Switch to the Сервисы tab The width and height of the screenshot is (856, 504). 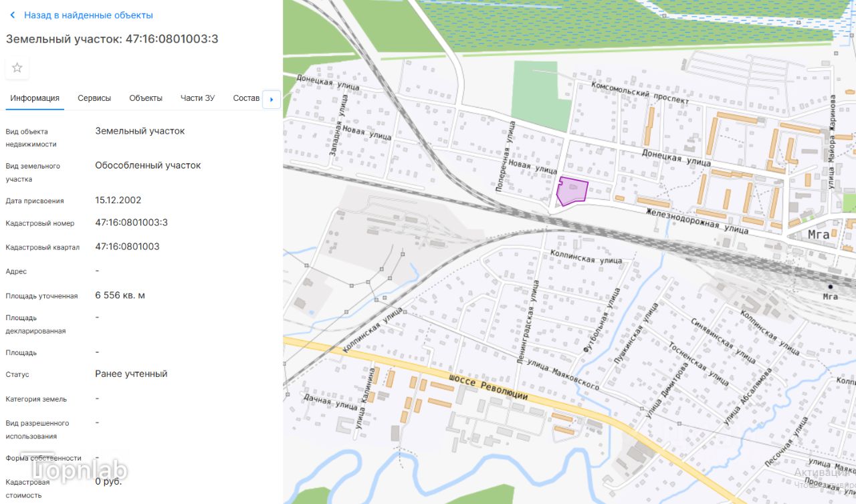coord(94,98)
